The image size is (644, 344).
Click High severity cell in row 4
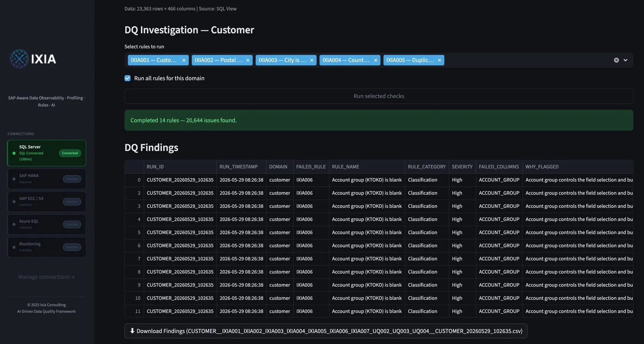point(462,219)
